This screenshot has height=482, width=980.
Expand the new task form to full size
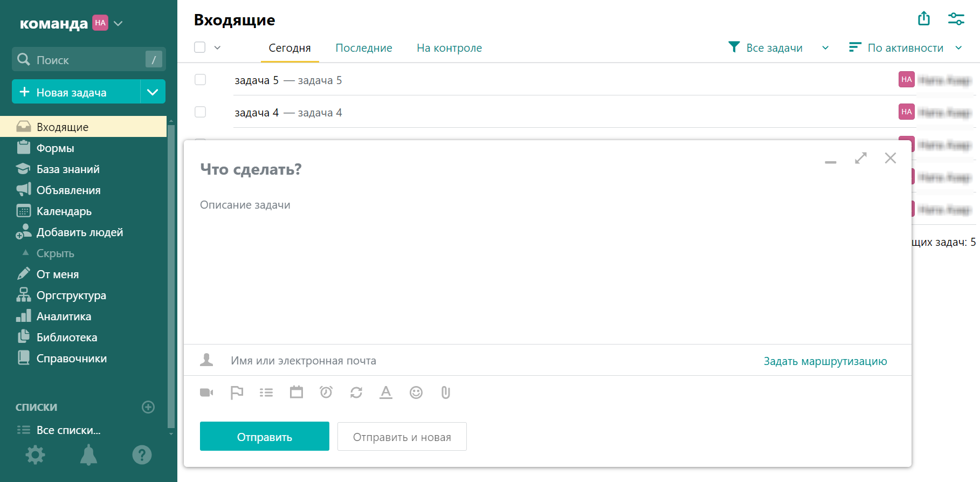pos(861,158)
